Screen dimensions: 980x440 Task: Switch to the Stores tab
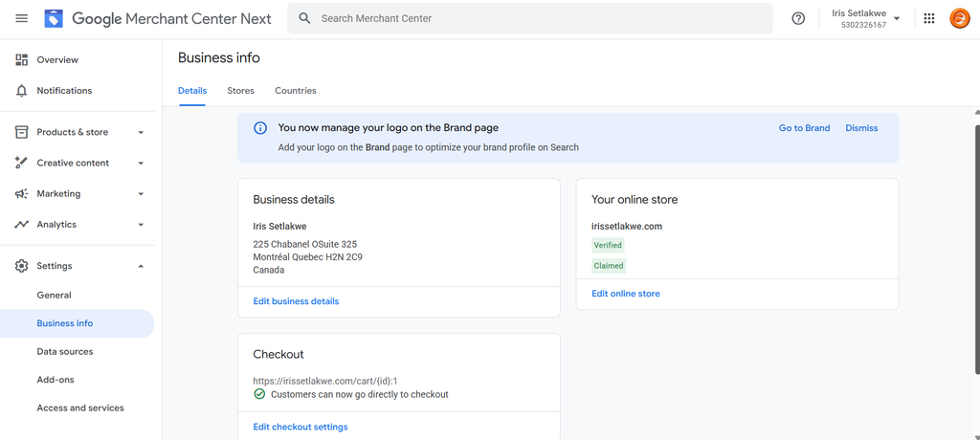[x=240, y=91]
